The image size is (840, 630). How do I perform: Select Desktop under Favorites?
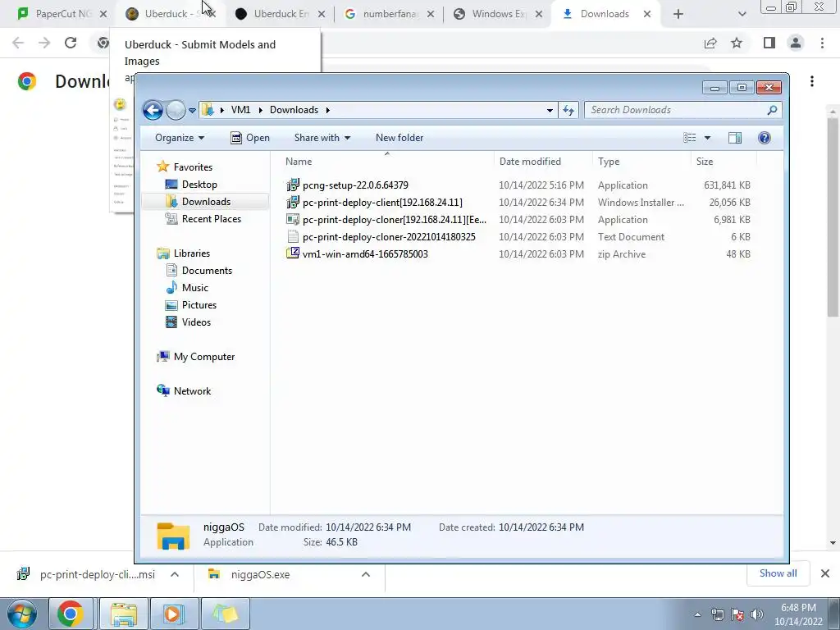[x=191, y=185]
